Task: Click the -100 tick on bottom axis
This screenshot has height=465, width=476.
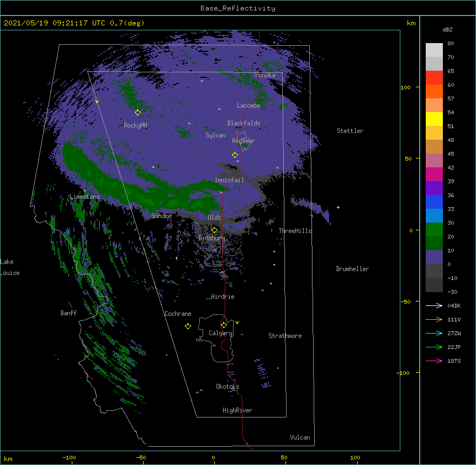Action: click(69, 458)
